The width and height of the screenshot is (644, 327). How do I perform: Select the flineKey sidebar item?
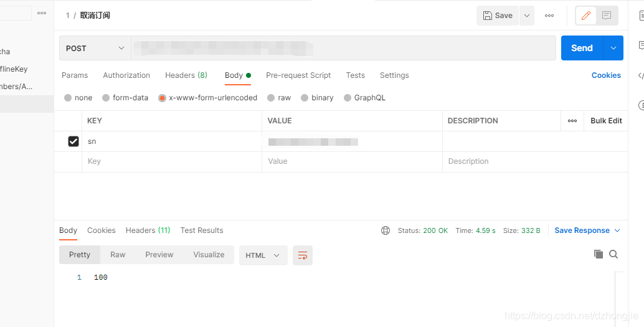(x=14, y=69)
